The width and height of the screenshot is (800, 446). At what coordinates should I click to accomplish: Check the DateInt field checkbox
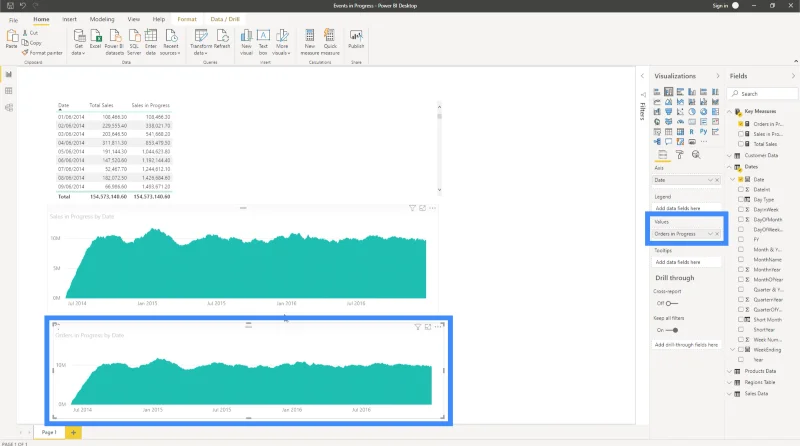click(741, 189)
